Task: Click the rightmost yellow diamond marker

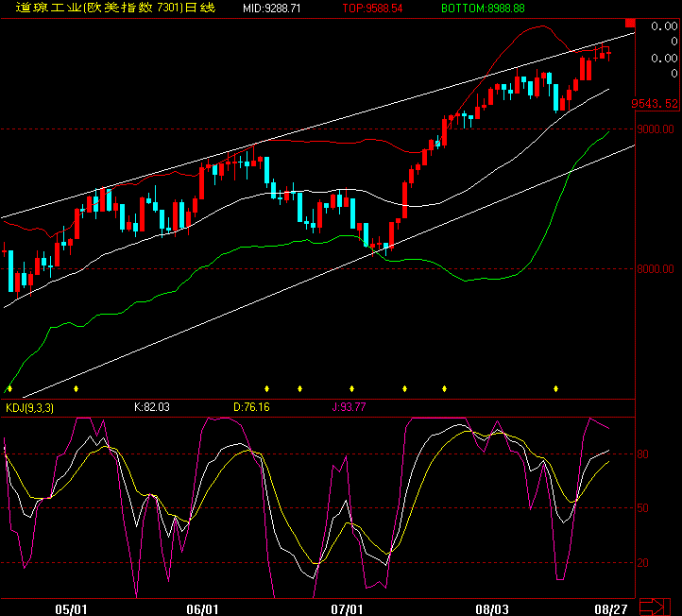Action: coord(555,388)
